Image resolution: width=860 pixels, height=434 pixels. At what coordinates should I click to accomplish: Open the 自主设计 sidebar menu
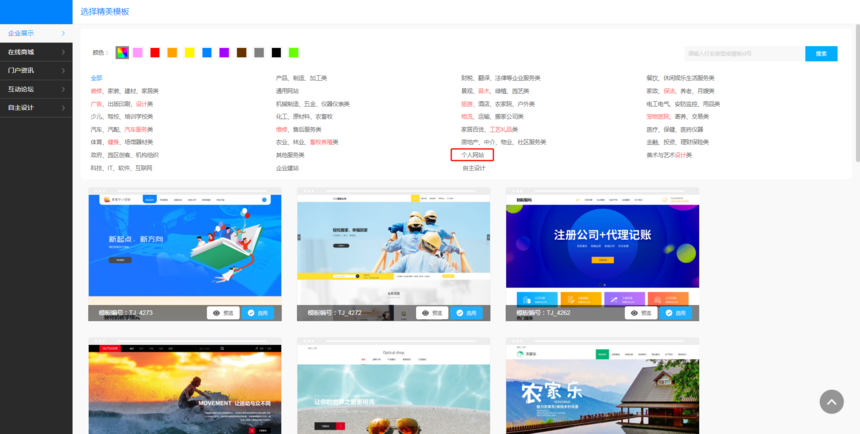[x=35, y=107]
